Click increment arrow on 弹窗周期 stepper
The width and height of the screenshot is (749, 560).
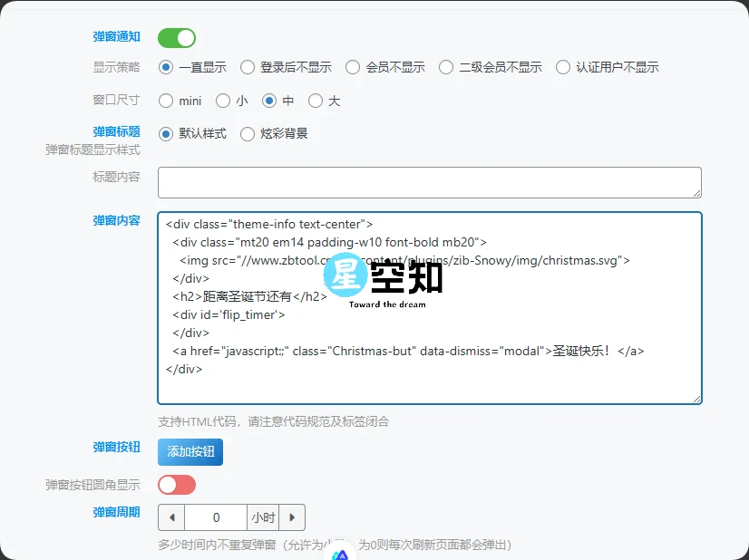(292, 517)
